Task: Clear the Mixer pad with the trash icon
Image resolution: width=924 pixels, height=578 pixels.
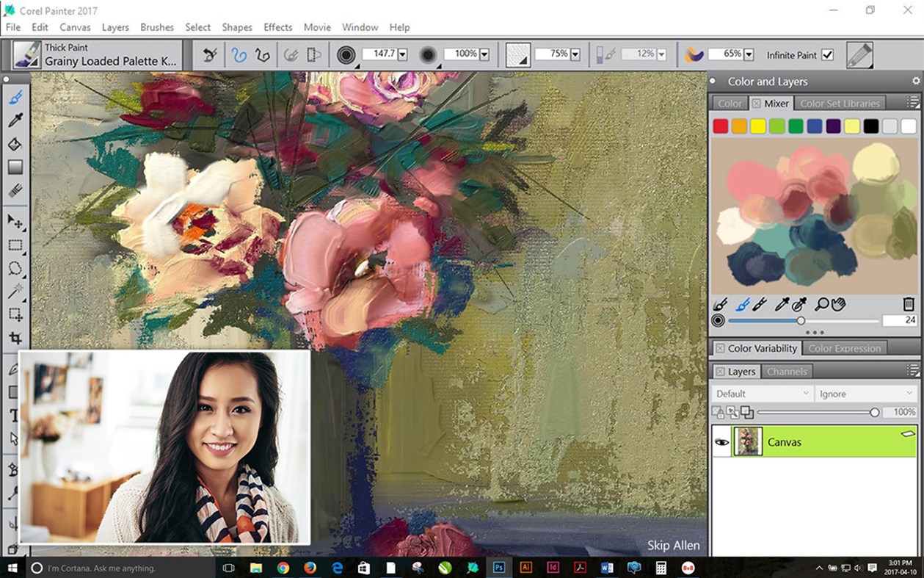Action: pyautogui.click(x=908, y=303)
